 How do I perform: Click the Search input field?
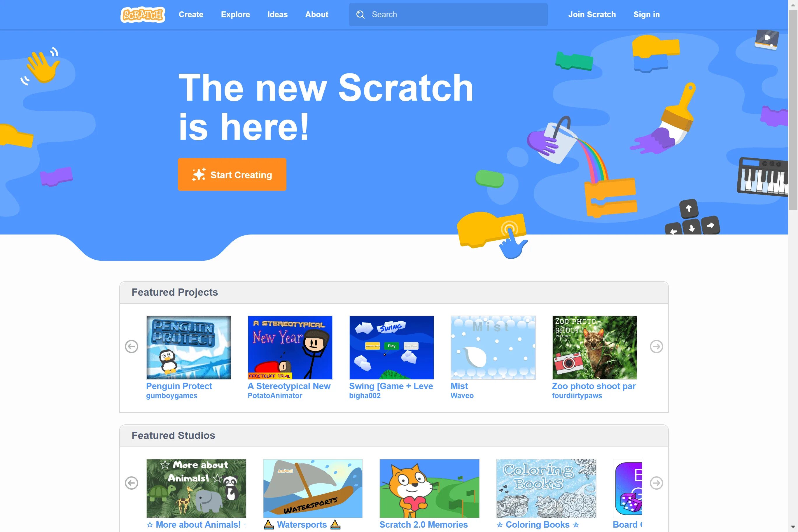pyautogui.click(x=448, y=14)
